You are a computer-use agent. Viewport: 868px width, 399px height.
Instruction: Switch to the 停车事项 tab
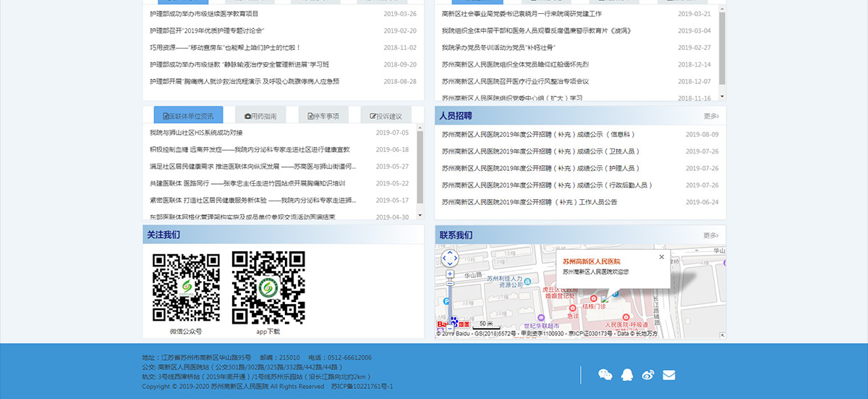[323, 116]
